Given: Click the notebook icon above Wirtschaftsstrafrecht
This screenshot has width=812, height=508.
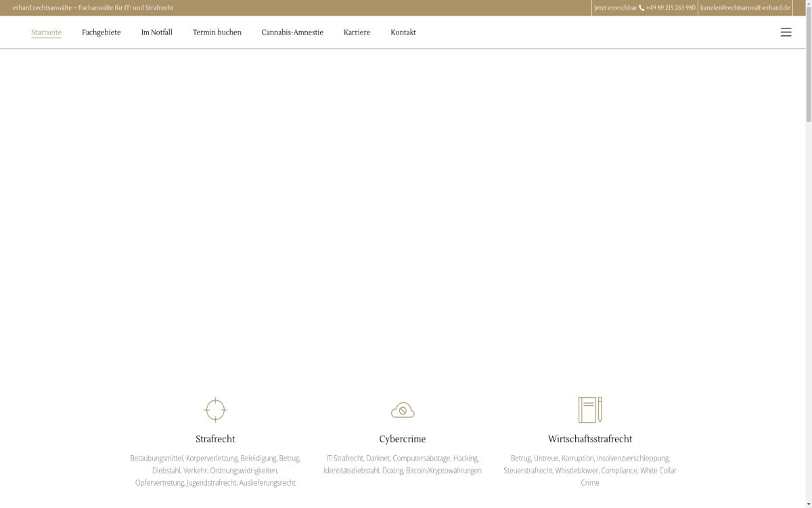Looking at the screenshot, I should [590, 410].
